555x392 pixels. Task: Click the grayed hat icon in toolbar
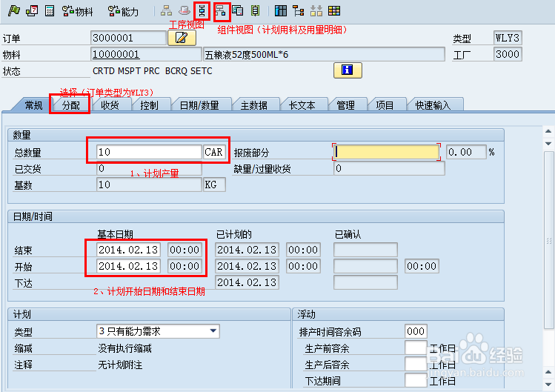pyautogui.click(x=184, y=10)
